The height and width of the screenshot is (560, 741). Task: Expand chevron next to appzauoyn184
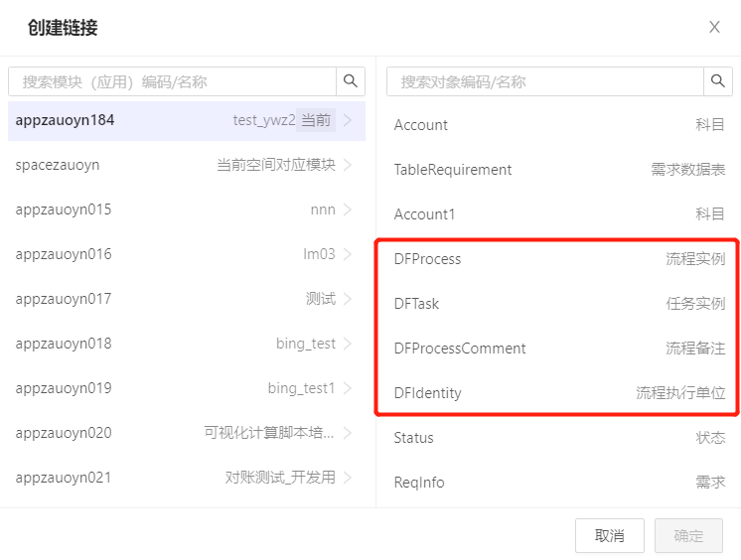348,120
